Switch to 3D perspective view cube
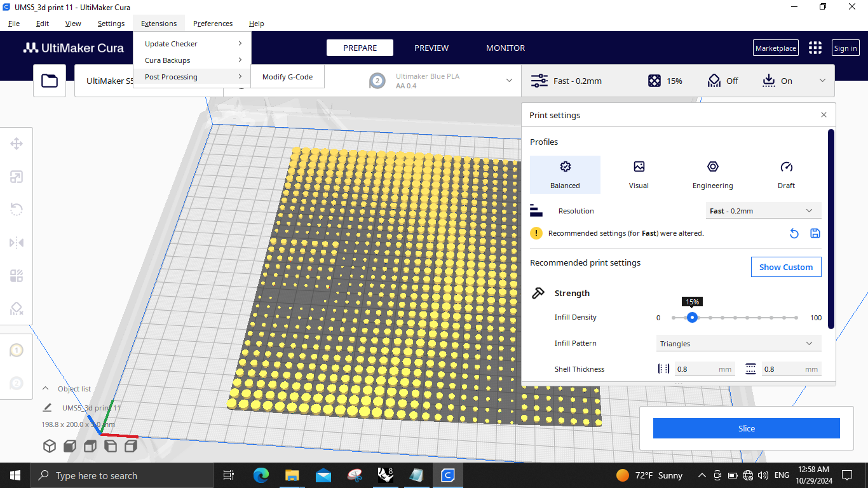Screen dimensions: 868x488 pos(50,446)
